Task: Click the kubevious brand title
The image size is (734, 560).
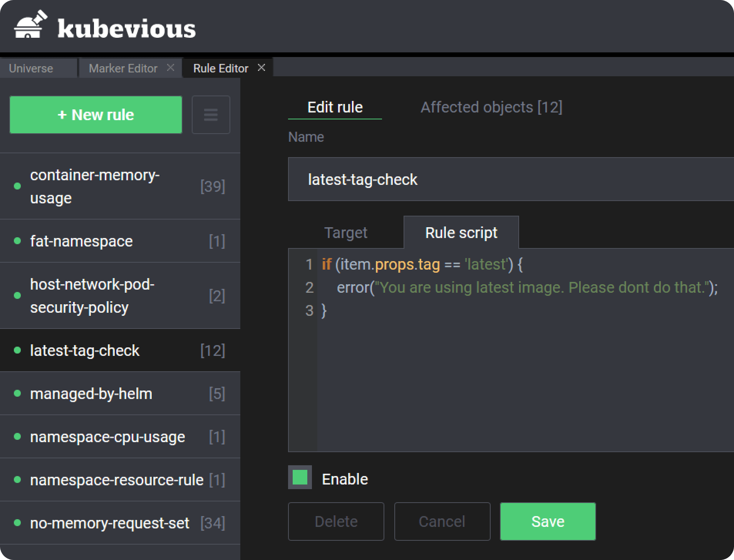Action: (x=127, y=29)
